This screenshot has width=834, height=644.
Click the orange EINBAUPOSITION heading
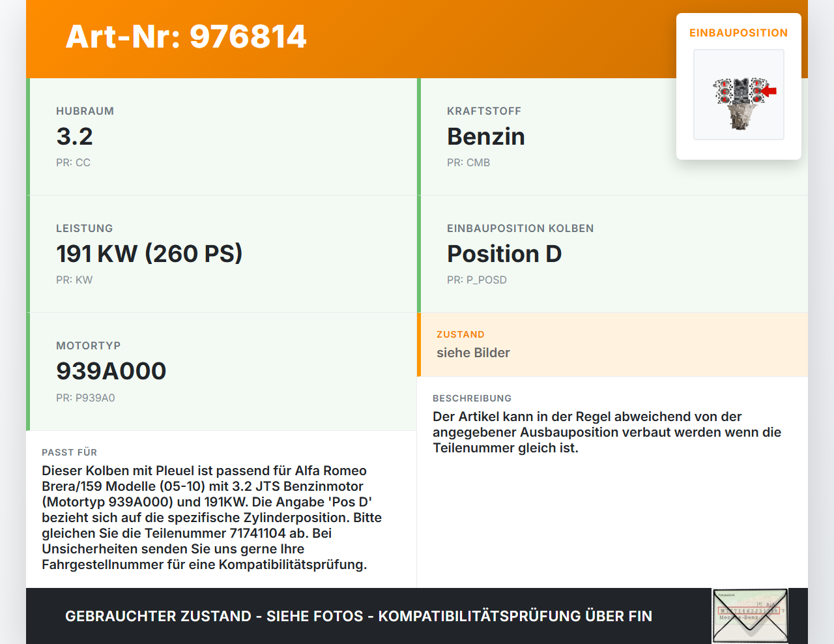point(738,33)
